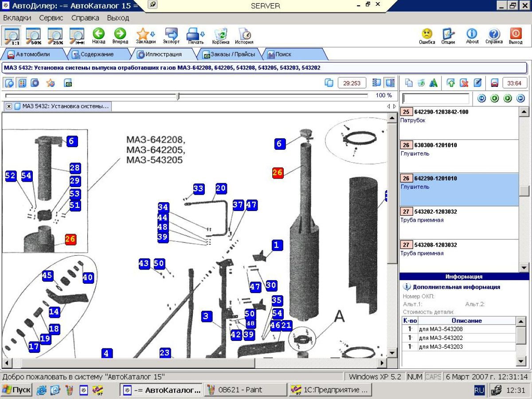This screenshot has width=532, height=399.
Task: Set zoom to 1:1 scale
Action: 12,36
